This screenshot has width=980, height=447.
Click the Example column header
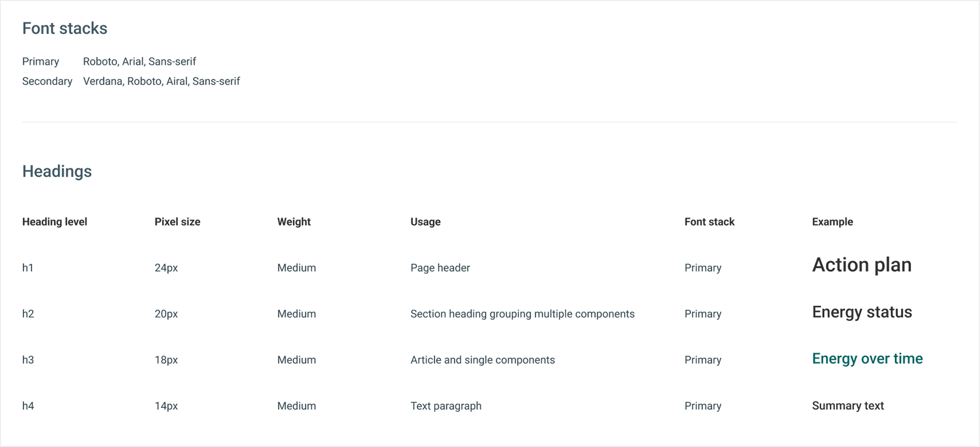(x=832, y=222)
